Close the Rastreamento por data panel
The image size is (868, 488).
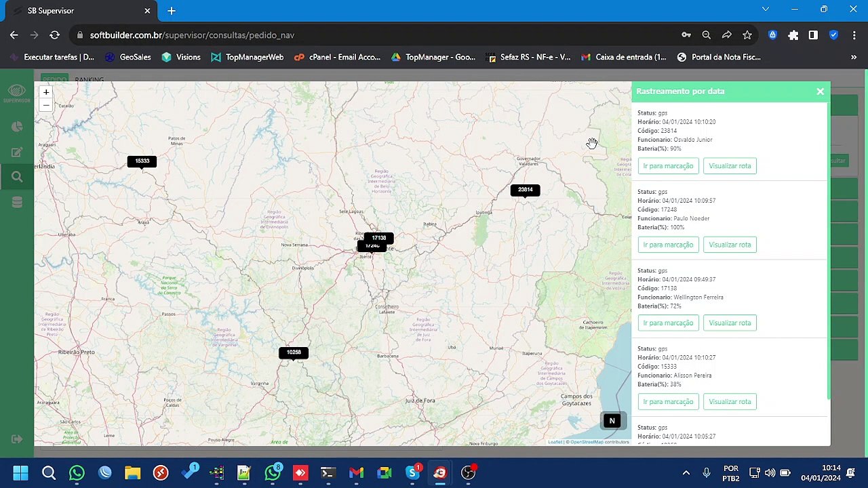point(820,91)
